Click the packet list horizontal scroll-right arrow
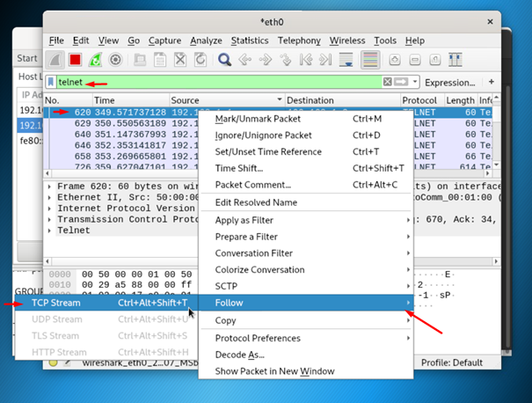The width and height of the screenshot is (532, 403). point(488,173)
